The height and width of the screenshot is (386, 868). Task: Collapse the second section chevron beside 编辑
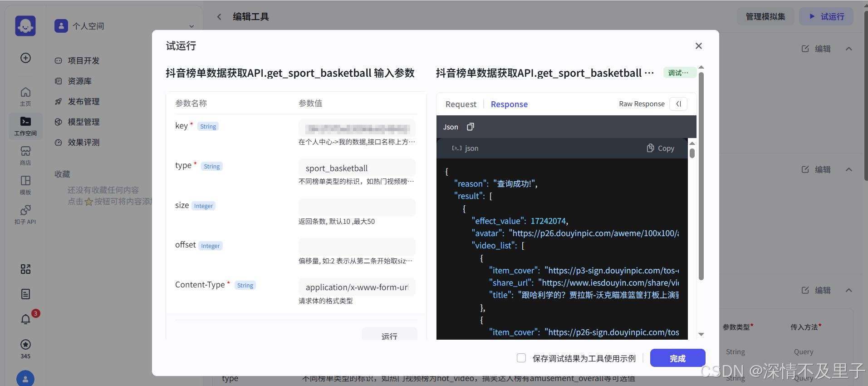point(848,169)
